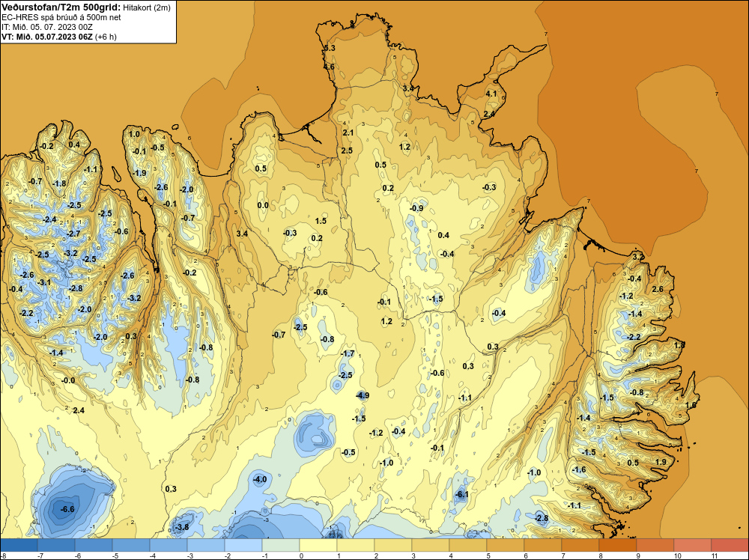Image resolution: width=749 pixels, height=560 pixels.
Task: Click the 2.6 temperature label
Action: click(658, 289)
